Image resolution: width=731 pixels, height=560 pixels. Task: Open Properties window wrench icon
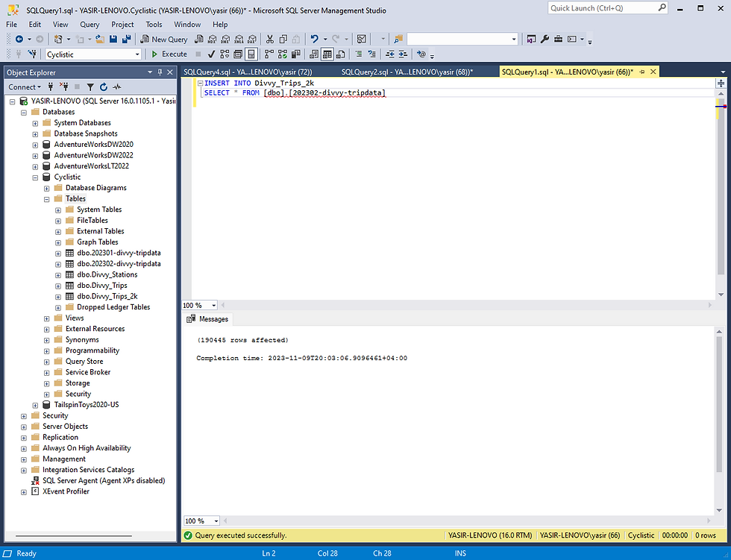pos(545,39)
